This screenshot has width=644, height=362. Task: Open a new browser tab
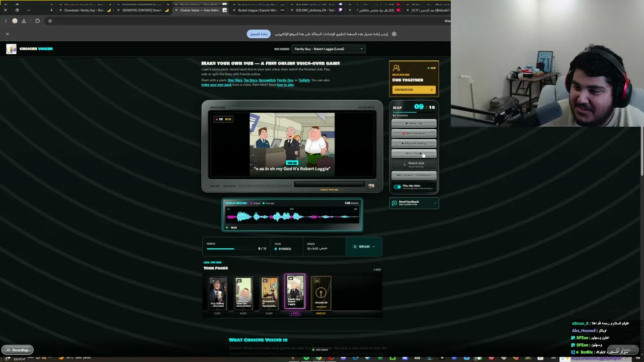[51, 10]
